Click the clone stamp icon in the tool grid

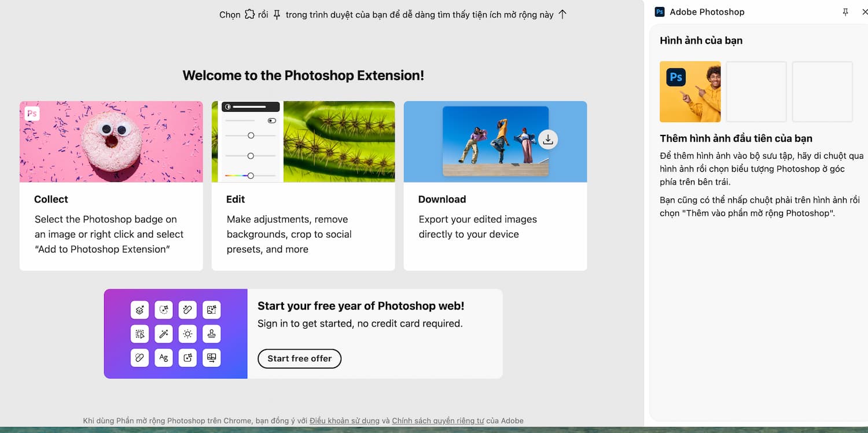(211, 334)
